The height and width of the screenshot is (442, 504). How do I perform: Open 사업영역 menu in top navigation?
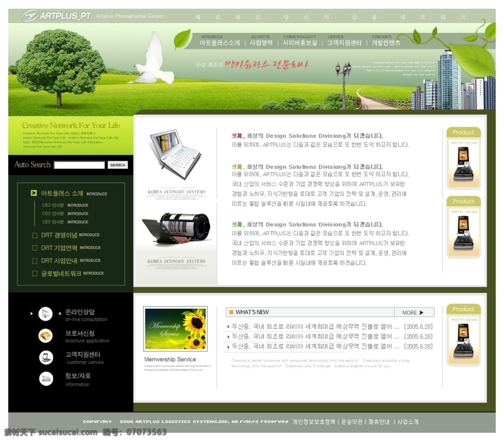coord(261,43)
